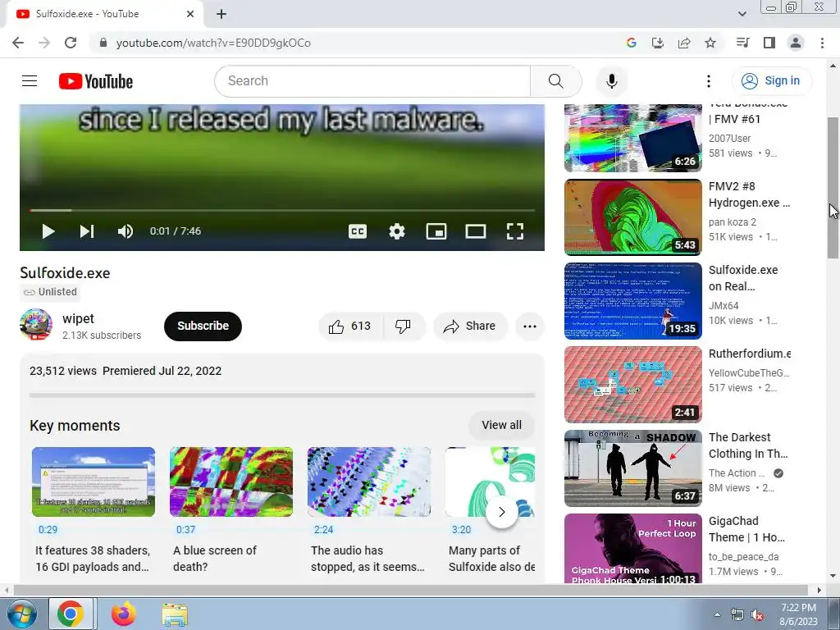Image resolution: width=840 pixels, height=630 pixels.
Task: Go back in browser
Action: pos(18,43)
